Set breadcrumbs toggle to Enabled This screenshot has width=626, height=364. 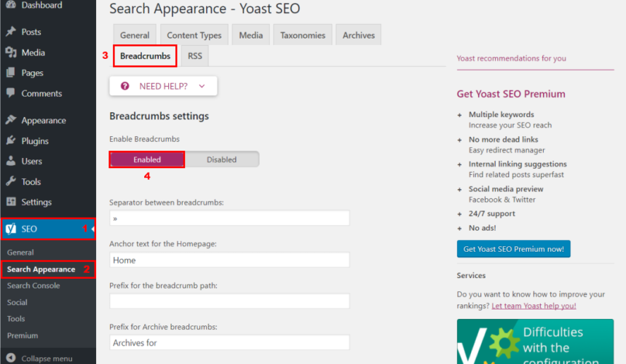click(x=147, y=159)
